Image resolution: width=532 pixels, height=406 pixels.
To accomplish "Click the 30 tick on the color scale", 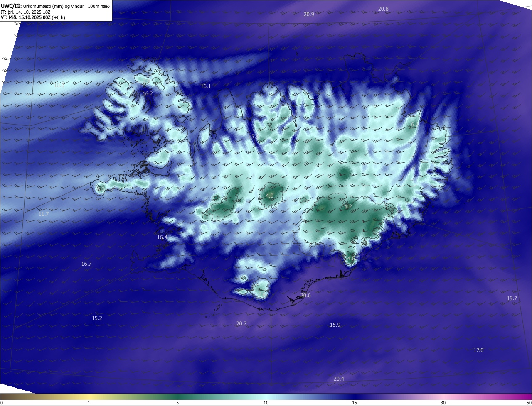I will [x=443, y=403].
